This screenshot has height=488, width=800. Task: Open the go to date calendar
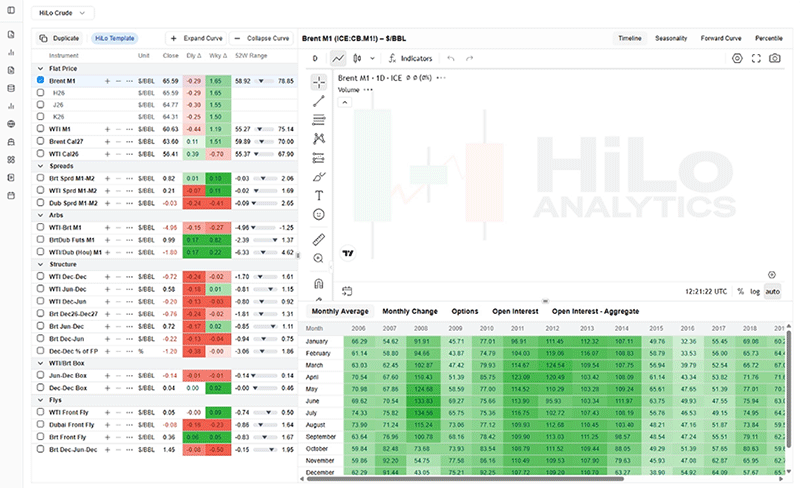pos(347,291)
